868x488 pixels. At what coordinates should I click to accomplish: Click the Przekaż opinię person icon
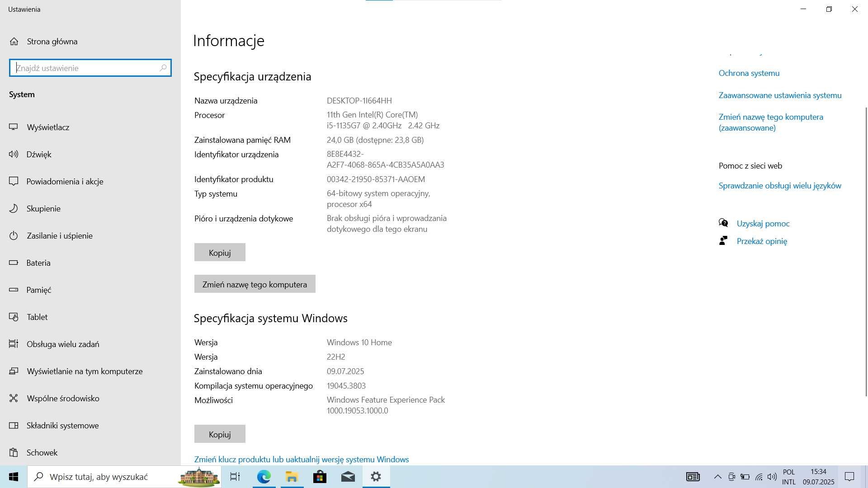click(723, 240)
